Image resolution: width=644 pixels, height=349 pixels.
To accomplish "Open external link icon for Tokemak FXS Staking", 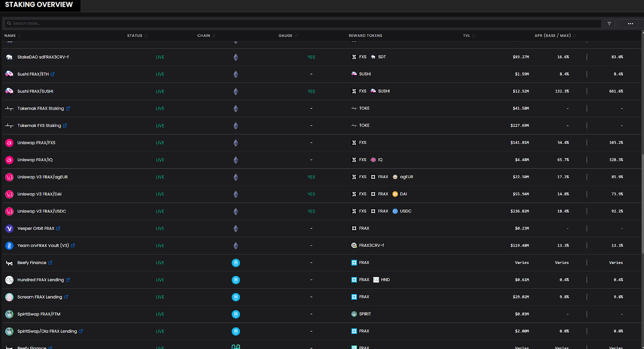I will (x=65, y=125).
